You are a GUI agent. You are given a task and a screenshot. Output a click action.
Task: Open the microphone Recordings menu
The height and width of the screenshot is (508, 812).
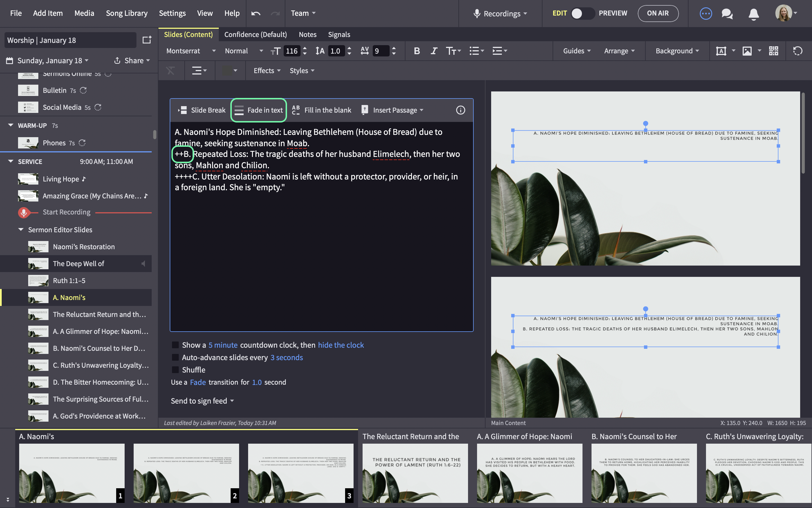click(x=500, y=14)
